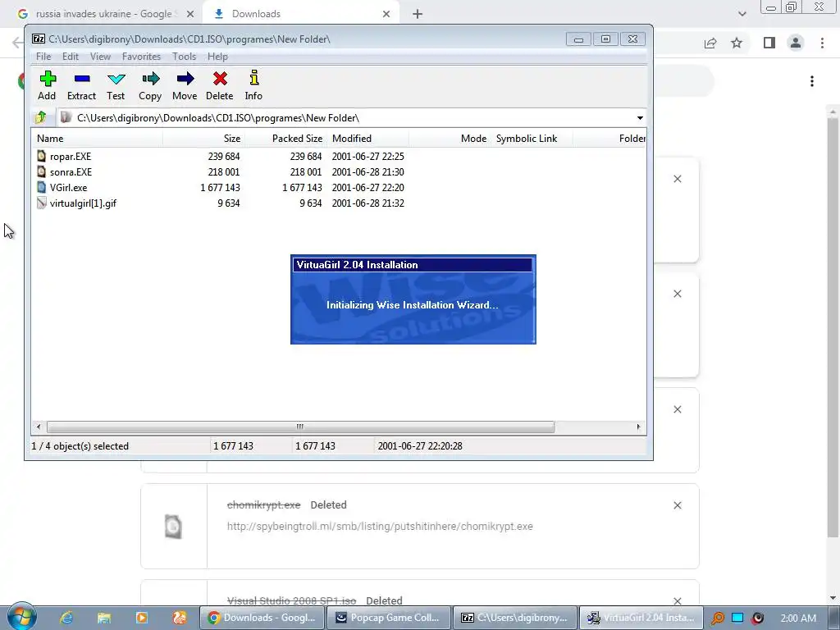Screen dimensions: 840x630
Task: Open Chrome tab search chevron
Action: [742, 14]
